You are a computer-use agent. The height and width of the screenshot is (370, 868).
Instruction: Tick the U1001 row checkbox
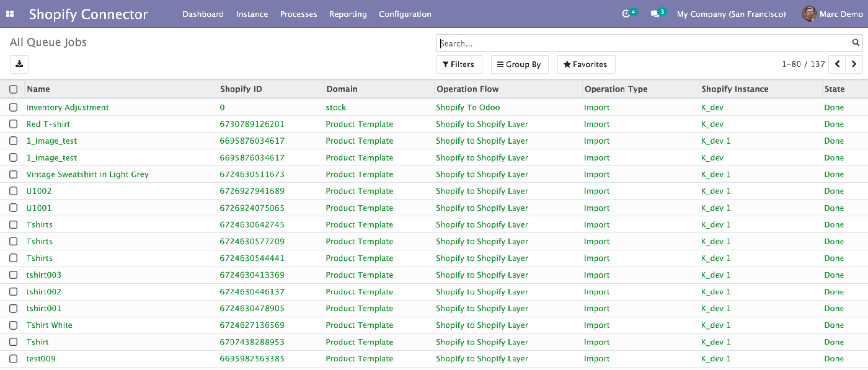coord(13,208)
